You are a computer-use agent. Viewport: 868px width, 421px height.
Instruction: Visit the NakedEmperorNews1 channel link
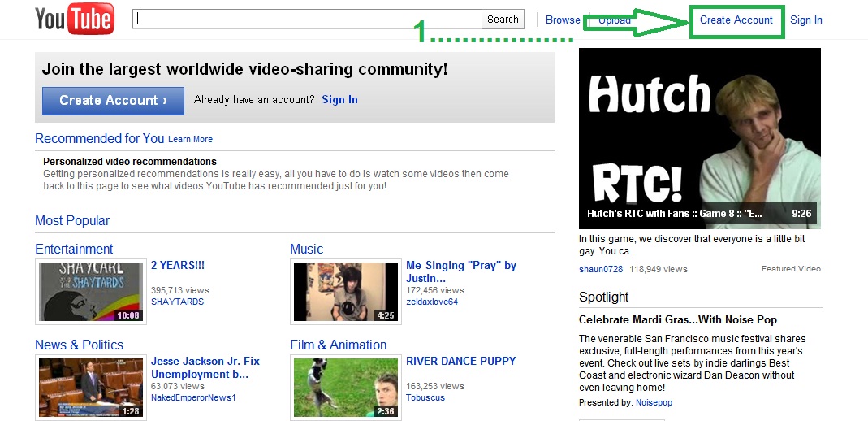tap(193, 397)
